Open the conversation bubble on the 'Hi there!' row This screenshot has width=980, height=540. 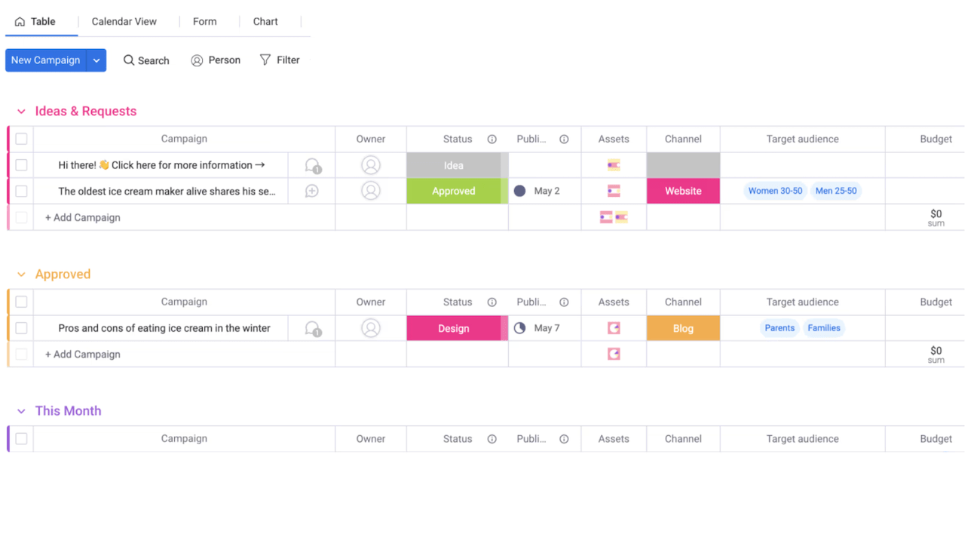coord(311,164)
